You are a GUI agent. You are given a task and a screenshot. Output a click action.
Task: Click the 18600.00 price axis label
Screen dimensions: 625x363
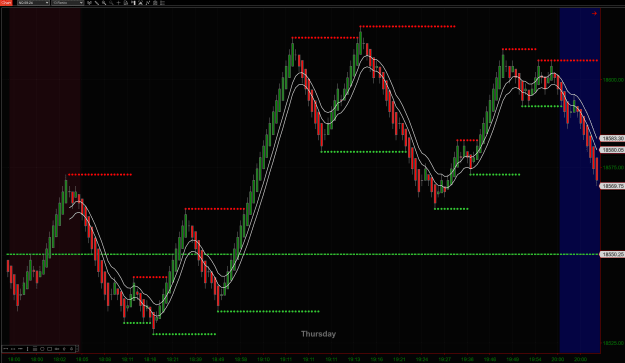pyautogui.click(x=613, y=80)
